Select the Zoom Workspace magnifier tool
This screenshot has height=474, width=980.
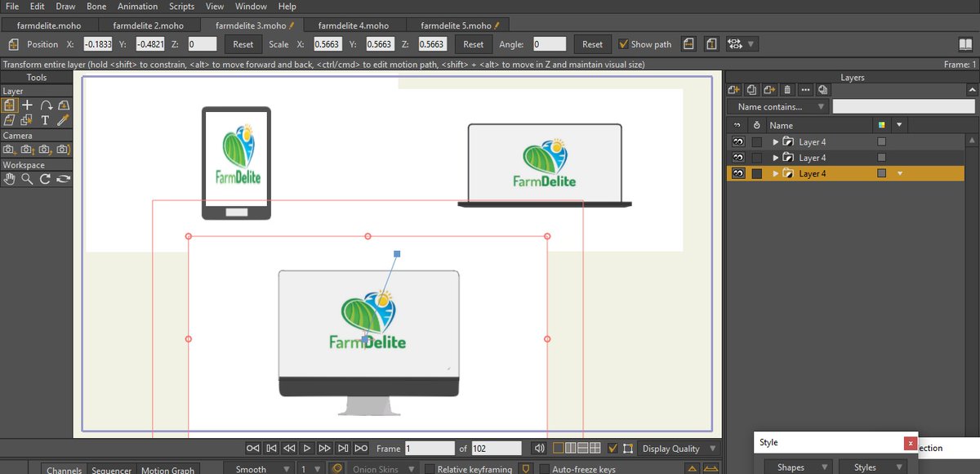coord(27,179)
